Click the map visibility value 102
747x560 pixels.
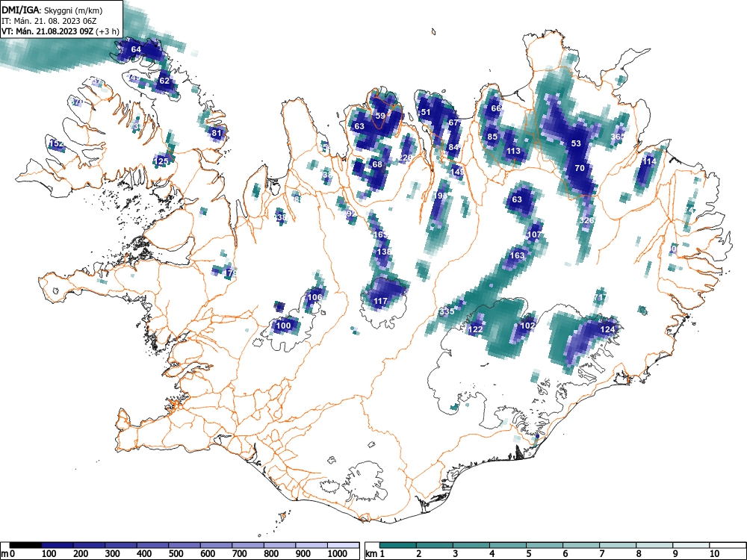point(527,326)
